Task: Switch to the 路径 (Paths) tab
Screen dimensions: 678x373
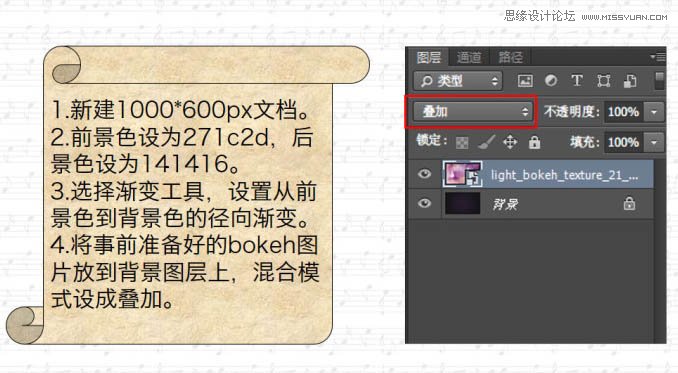Action: point(510,57)
